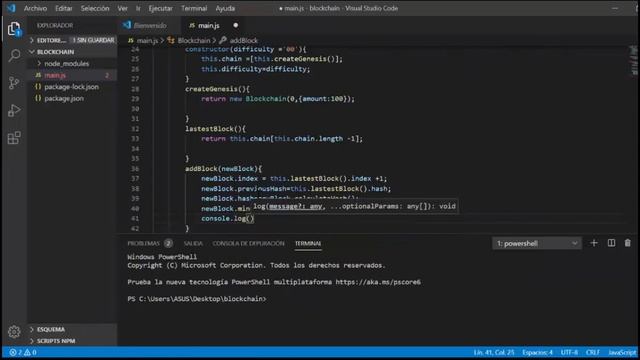The image size is (640, 360).
Task: Open the Archivo menu
Action: (x=35, y=8)
